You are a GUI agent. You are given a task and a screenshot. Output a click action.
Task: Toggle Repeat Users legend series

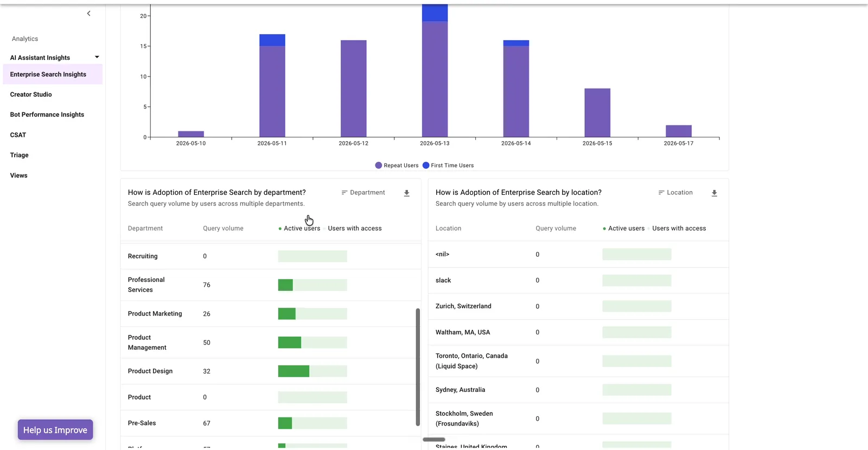(397, 166)
